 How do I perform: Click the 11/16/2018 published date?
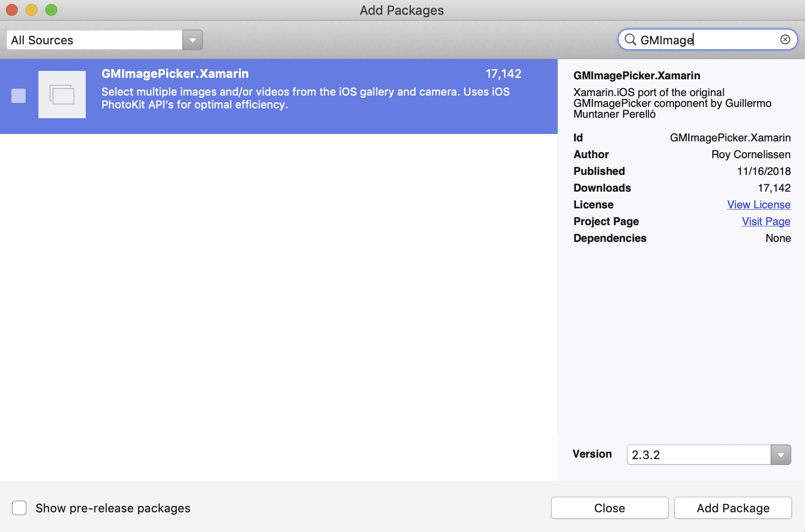[764, 171]
